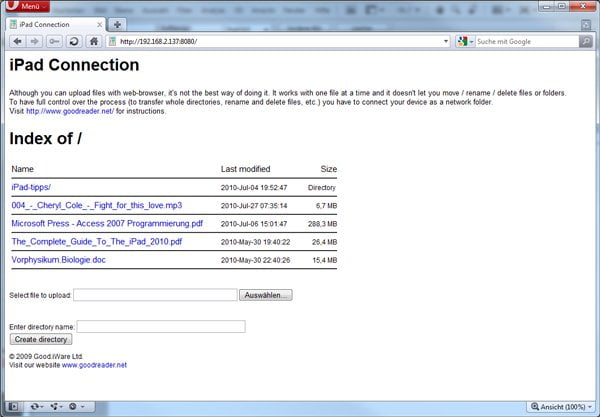Toggle the panel icon in status bar
The width and height of the screenshot is (600, 417).
[15, 407]
